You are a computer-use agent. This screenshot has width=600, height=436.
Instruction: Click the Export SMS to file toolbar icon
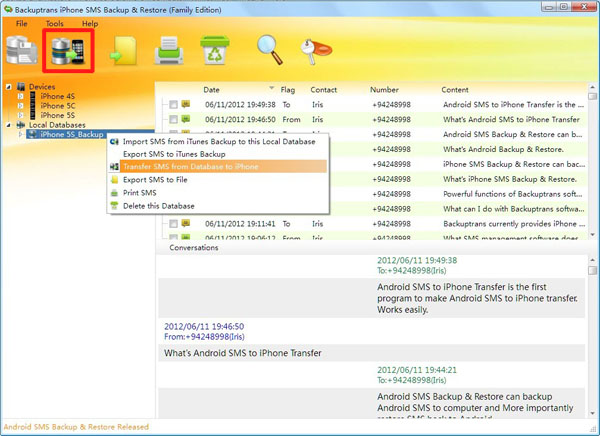123,51
